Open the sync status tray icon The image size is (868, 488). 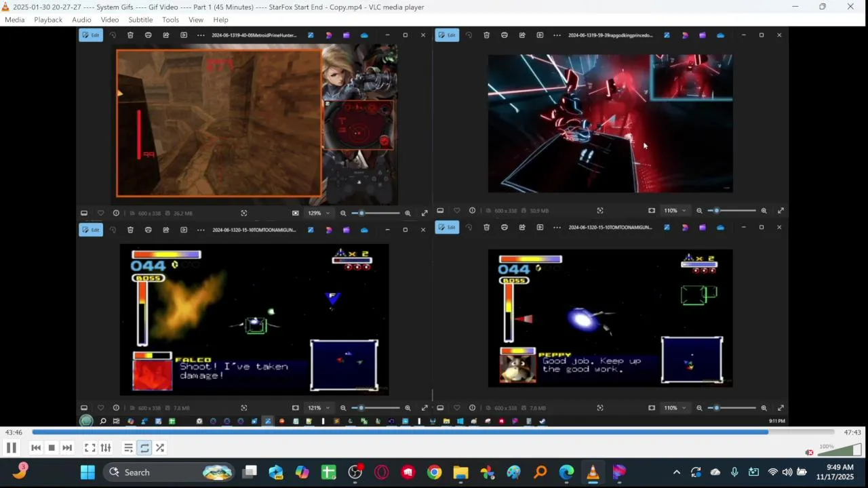pyautogui.click(x=696, y=472)
